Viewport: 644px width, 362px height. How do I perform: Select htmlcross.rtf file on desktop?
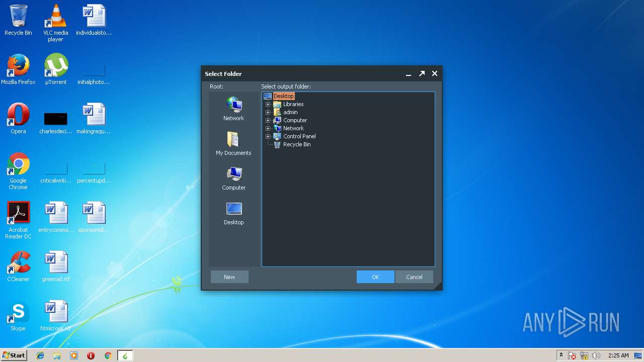coord(55,316)
